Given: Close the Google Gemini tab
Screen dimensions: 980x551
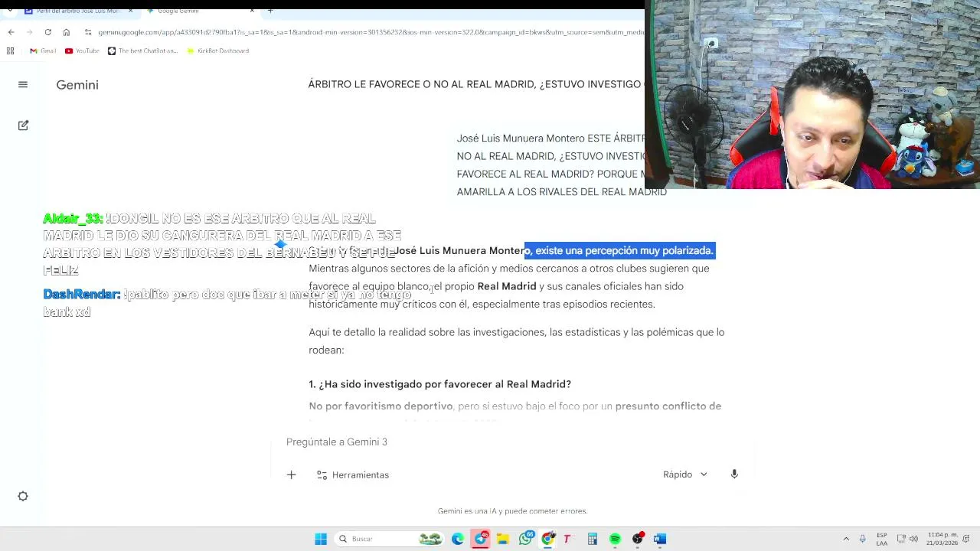Looking at the screenshot, I should click(252, 11).
